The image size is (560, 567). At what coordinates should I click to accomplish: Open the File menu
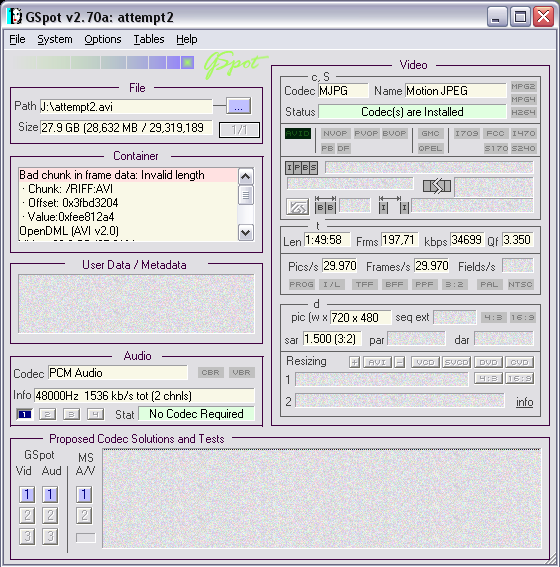[x=17, y=39]
